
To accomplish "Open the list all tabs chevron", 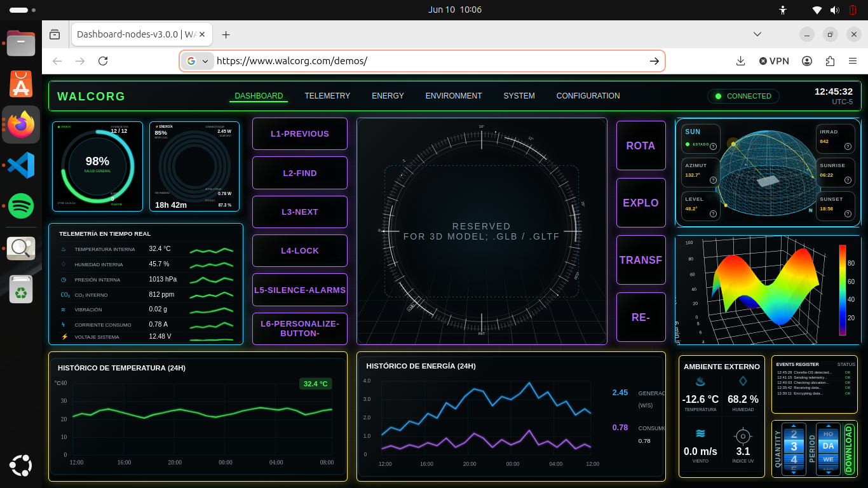I will click(x=757, y=34).
